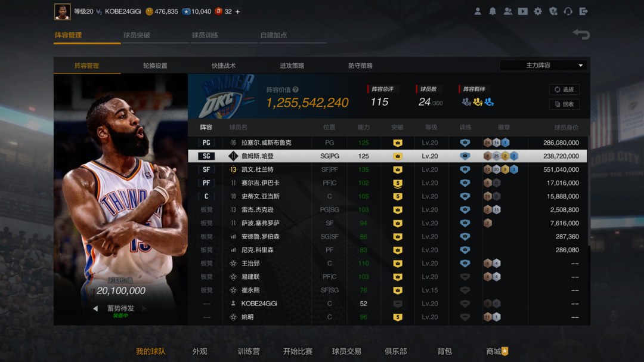Open settings gear icon
This screenshot has width=644, height=362.
click(x=538, y=11)
